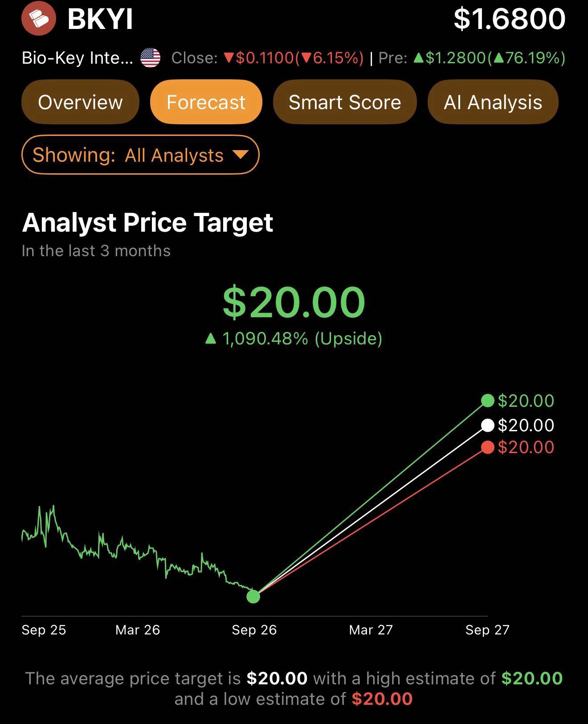The width and height of the screenshot is (588, 724).
Task: Switch to the Overview tab
Action: pos(80,102)
